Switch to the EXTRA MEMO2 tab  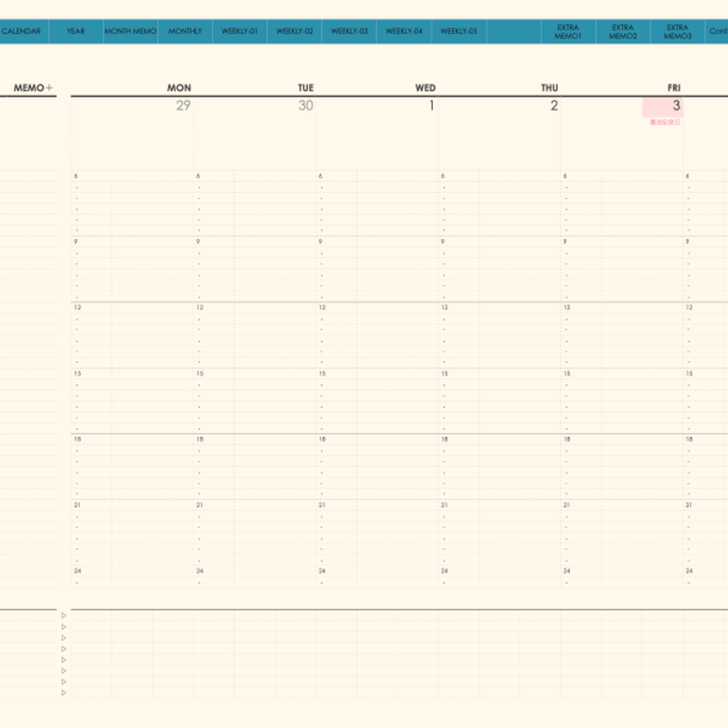(623, 31)
